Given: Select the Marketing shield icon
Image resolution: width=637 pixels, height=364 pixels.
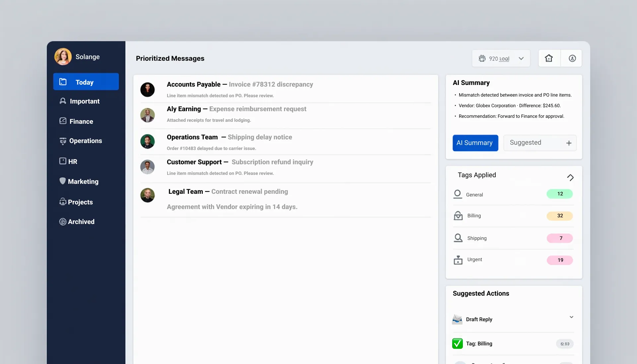Looking at the screenshot, I should coord(63,181).
